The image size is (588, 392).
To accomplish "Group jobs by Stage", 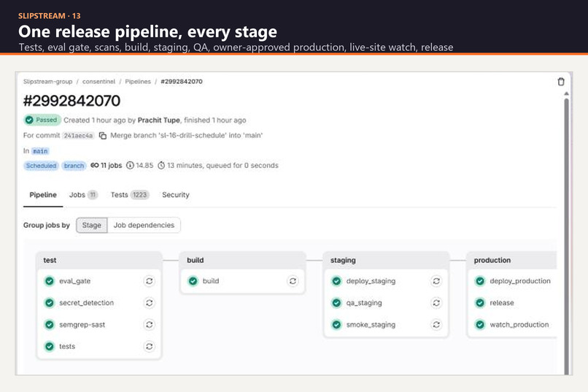I will click(x=92, y=225).
